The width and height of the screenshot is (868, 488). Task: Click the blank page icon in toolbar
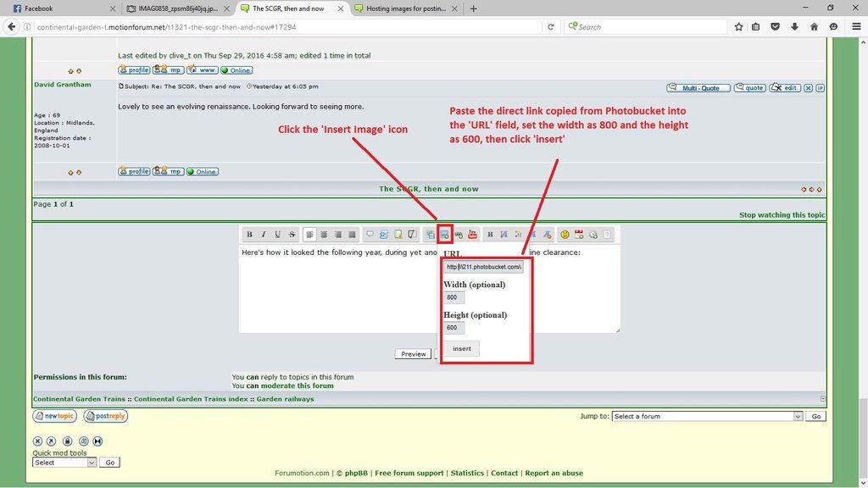tap(607, 235)
